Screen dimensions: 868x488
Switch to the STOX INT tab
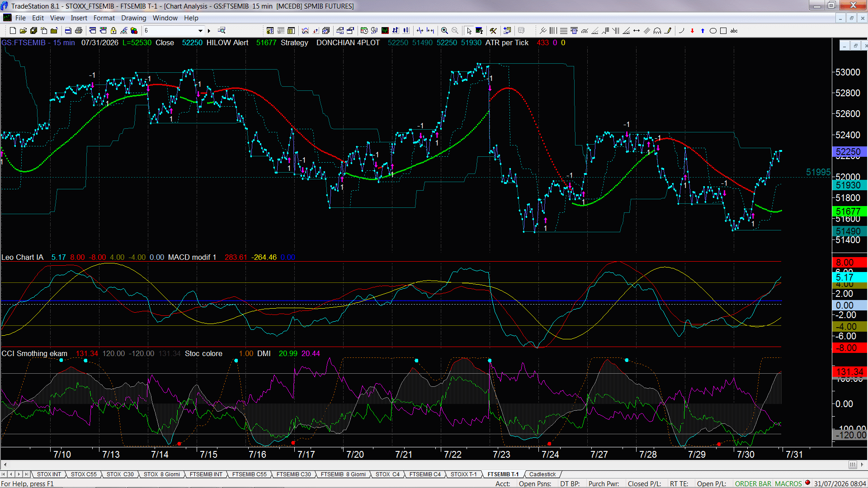[49, 474]
